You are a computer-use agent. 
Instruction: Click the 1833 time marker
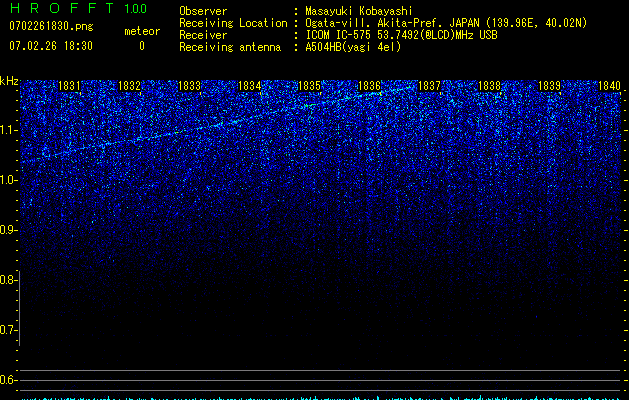pos(189,86)
